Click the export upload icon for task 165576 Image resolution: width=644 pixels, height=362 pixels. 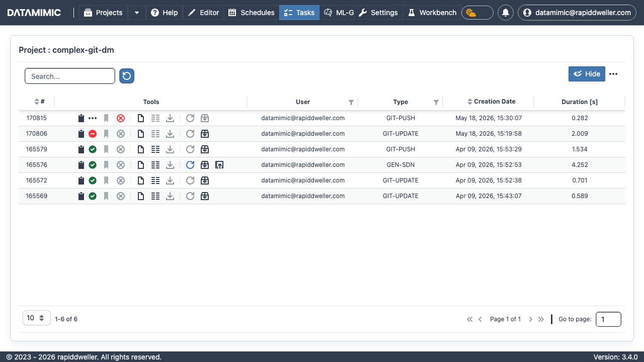pyautogui.click(x=219, y=165)
